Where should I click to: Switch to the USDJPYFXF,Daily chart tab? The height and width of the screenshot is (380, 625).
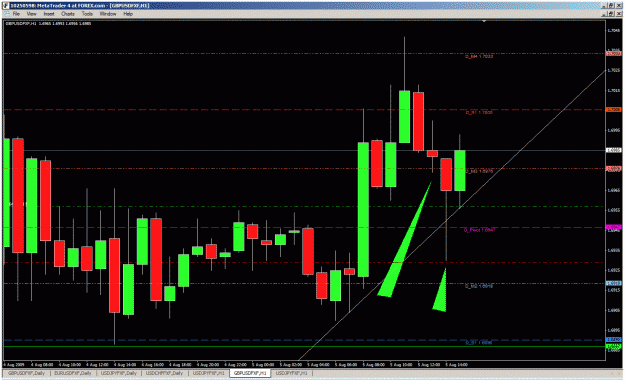pyautogui.click(x=119, y=373)
